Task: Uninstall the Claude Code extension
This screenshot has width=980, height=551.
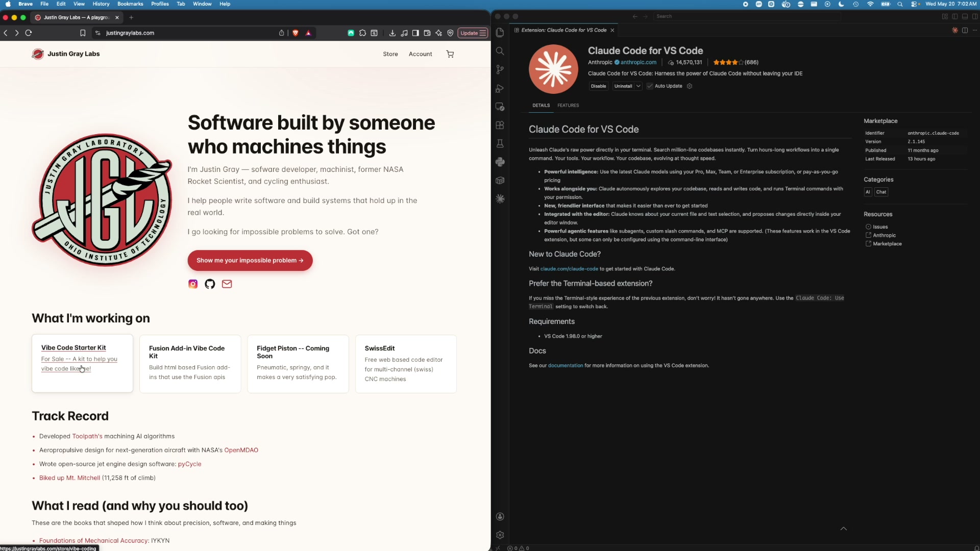Action: [623, 86]
